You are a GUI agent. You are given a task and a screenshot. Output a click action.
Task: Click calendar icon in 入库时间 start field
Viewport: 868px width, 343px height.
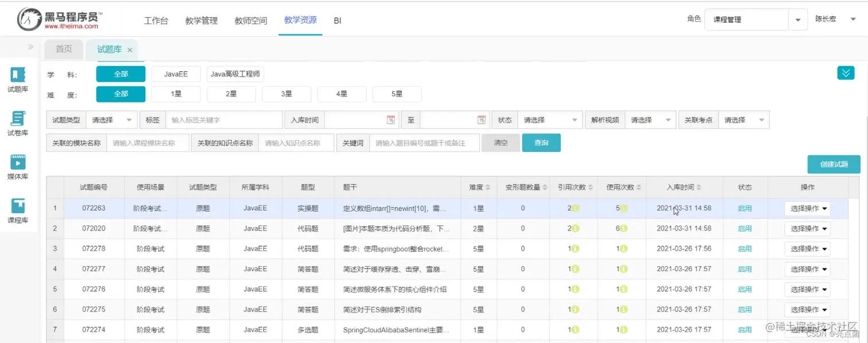click(x=390, y=120)
